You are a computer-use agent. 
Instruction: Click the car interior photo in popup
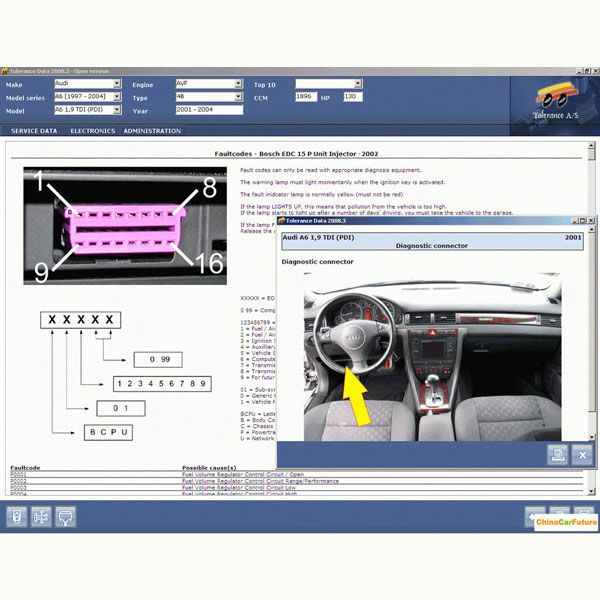pos(432,357)
